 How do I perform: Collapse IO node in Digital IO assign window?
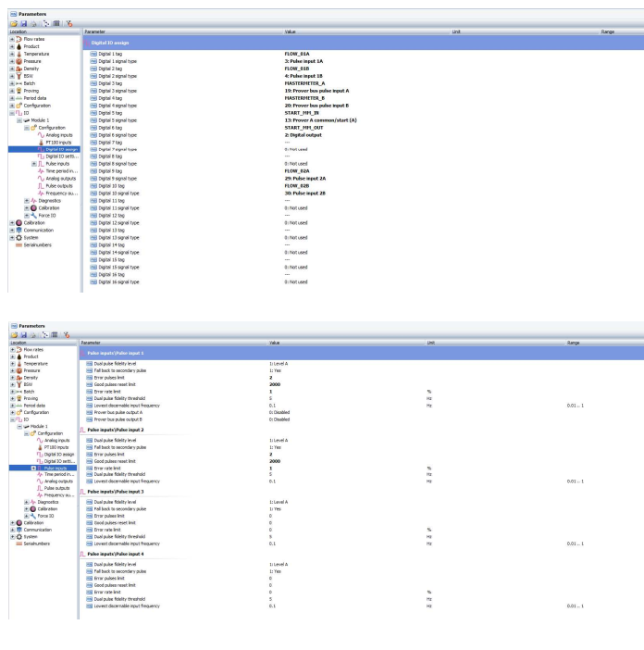coord(12,113)
